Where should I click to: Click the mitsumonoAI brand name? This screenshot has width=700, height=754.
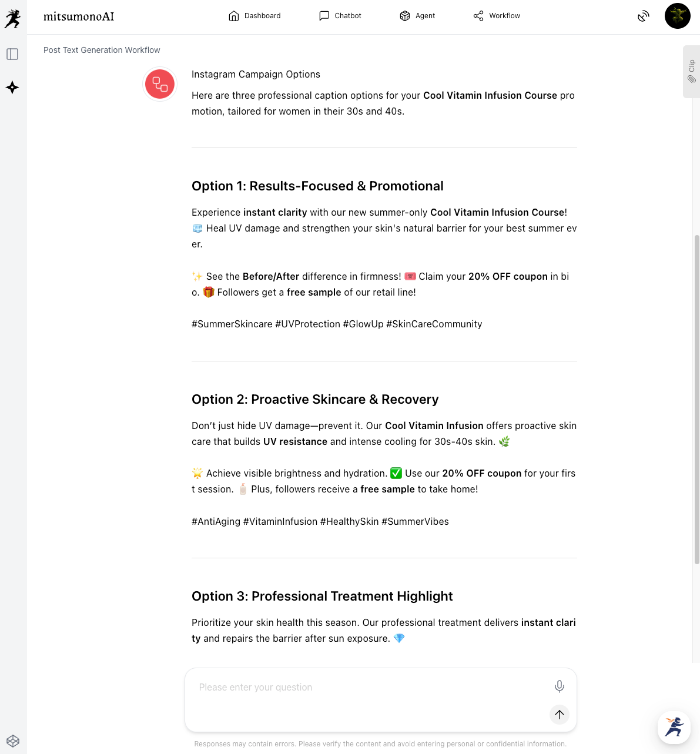(79, 16)
